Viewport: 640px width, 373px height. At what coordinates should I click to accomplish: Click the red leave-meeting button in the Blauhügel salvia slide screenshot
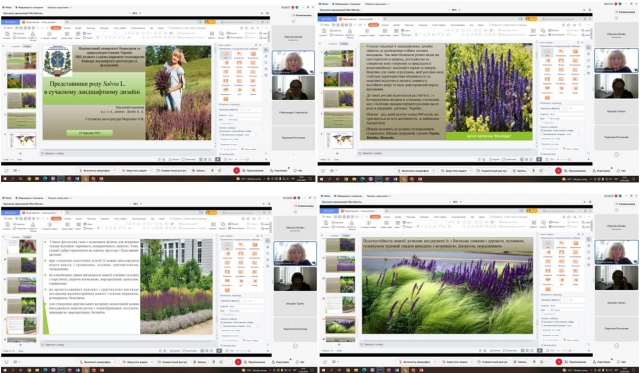point(558,171)
